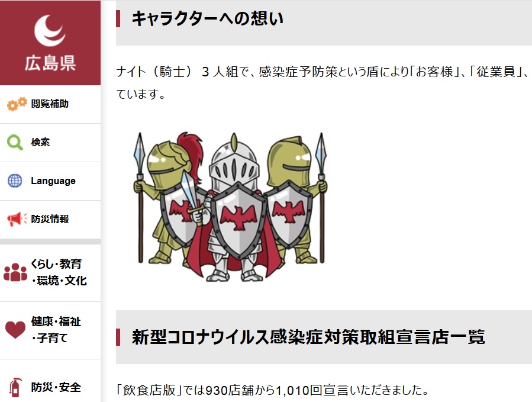Open the 防災情報 menu entry
The image size is (532, 402).
pyautogui.click(x=50, y=219)
